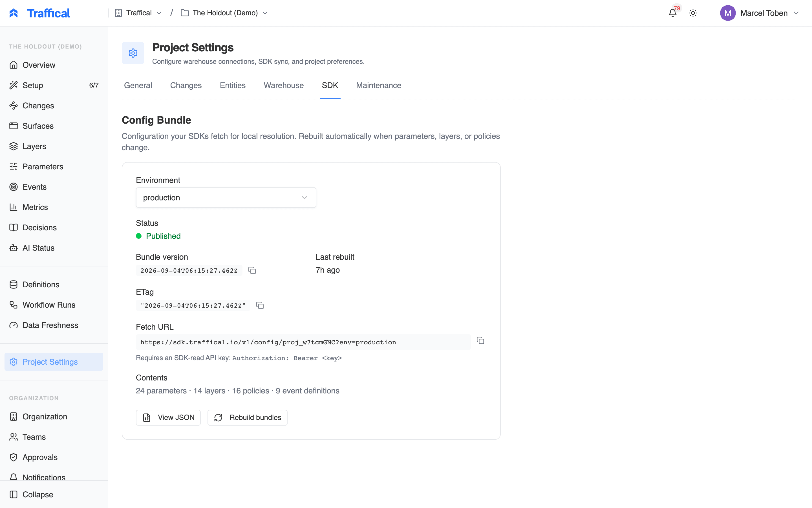
Task: Open Definitions page
Action: coord(54,284)
